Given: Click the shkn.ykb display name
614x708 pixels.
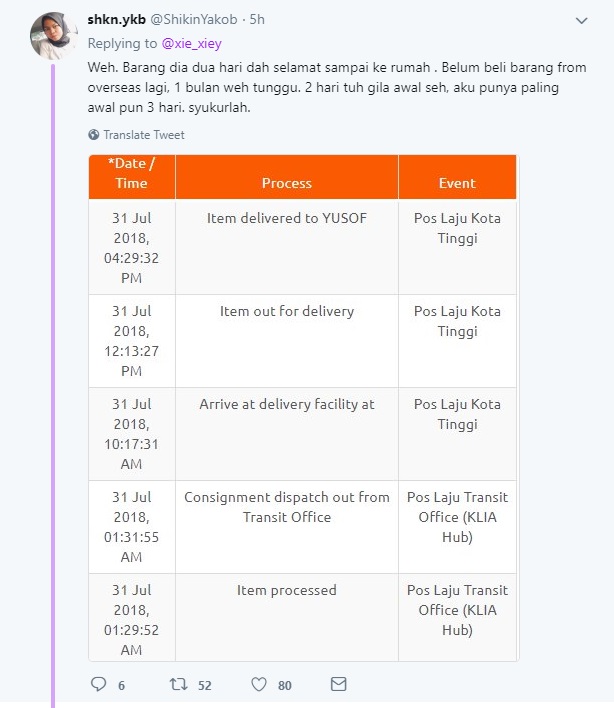Looking at the screenshot, I should (x=115, y=20).
